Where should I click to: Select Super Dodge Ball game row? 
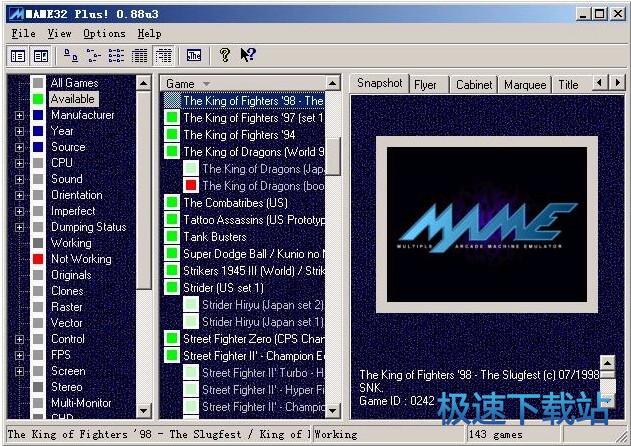[x=254, y=254]
